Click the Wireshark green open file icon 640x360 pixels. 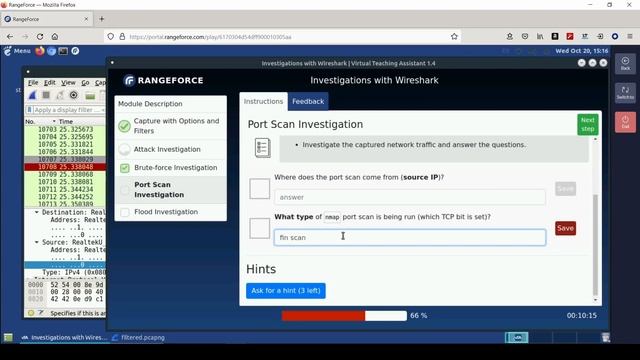click(90, 96)
